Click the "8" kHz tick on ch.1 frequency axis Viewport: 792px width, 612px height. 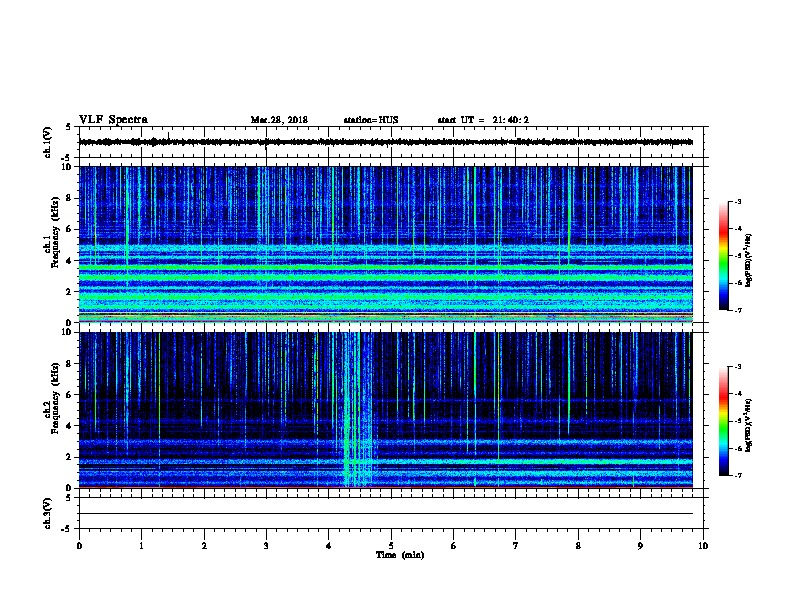click(x=70, y=198)
